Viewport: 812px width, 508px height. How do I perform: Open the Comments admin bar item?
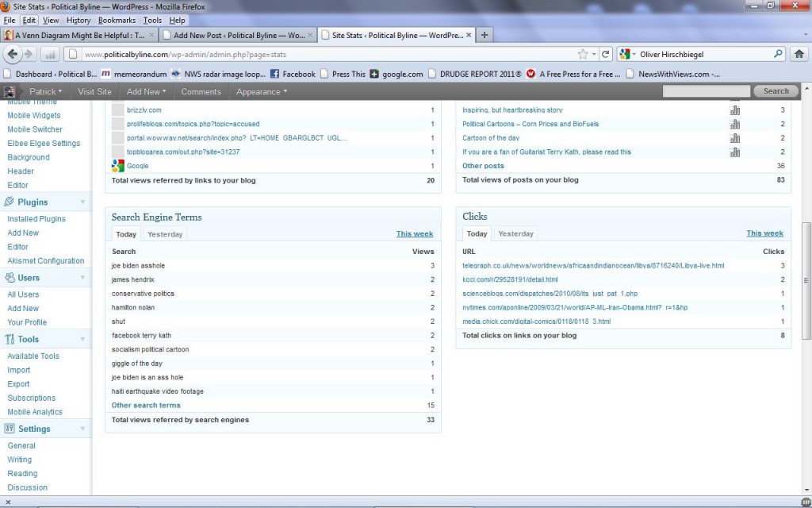(201, 92)
